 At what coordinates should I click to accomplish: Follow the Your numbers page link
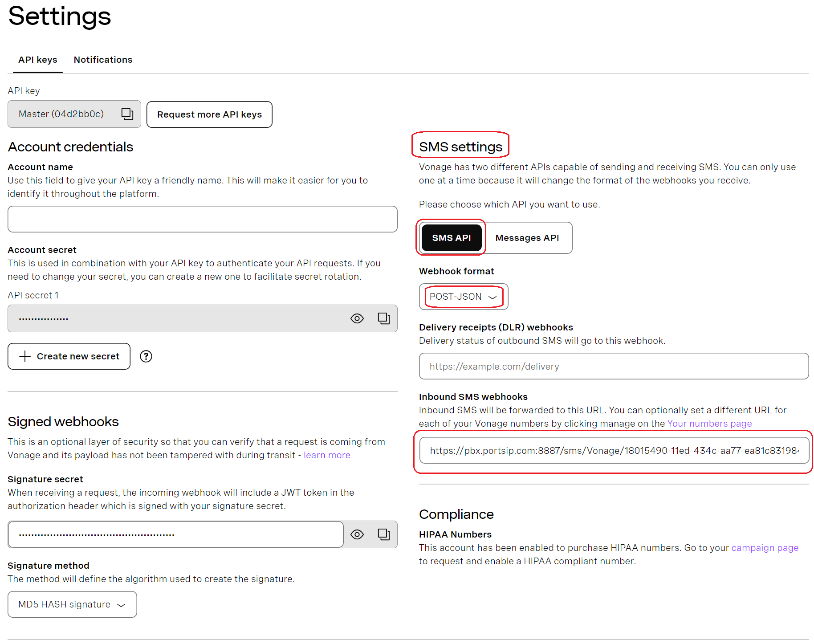click(709, 424)
